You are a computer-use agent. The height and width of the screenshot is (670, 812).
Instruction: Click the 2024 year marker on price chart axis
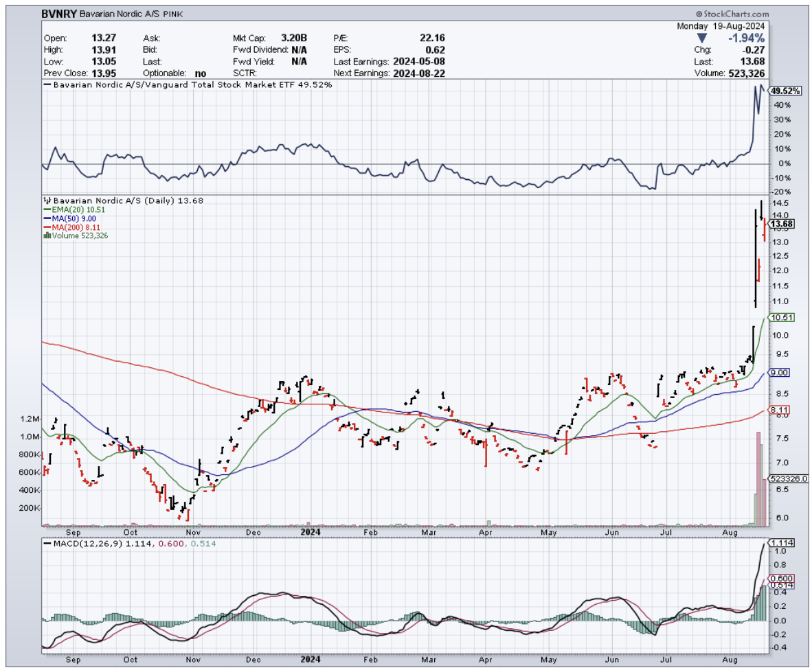(x=311, y=531)
